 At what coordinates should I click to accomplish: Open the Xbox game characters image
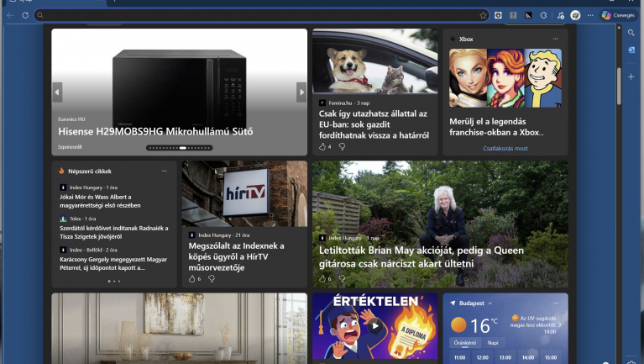(x=505, y=78)
